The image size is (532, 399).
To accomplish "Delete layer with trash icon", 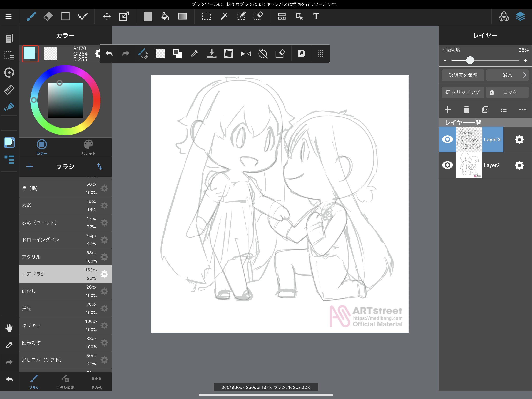I will coord(466,109).
